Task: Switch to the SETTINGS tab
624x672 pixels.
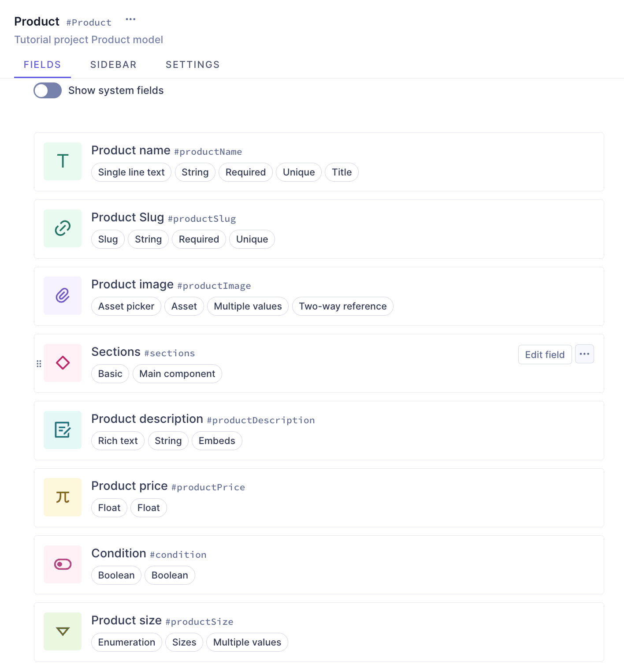Action: pyautogui.click(x=193, y=65)
